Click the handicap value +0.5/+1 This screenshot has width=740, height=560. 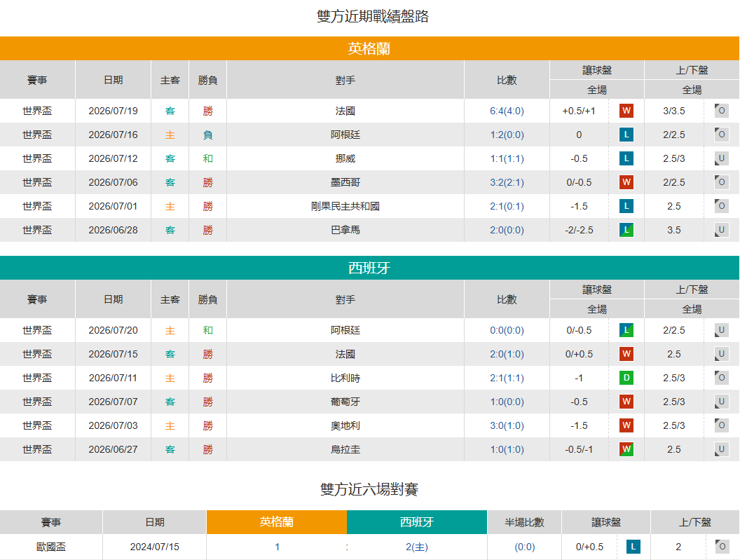[x=579, y=111]
